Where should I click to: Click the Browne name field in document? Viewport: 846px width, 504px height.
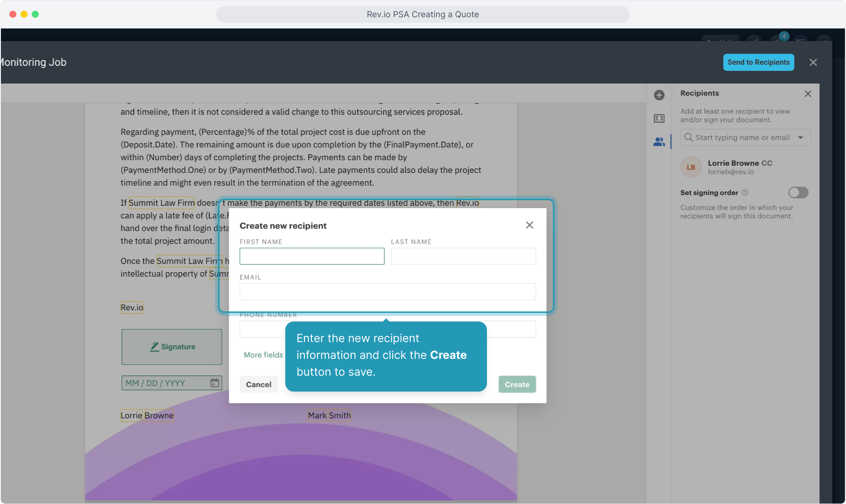(x=159, y=415)
